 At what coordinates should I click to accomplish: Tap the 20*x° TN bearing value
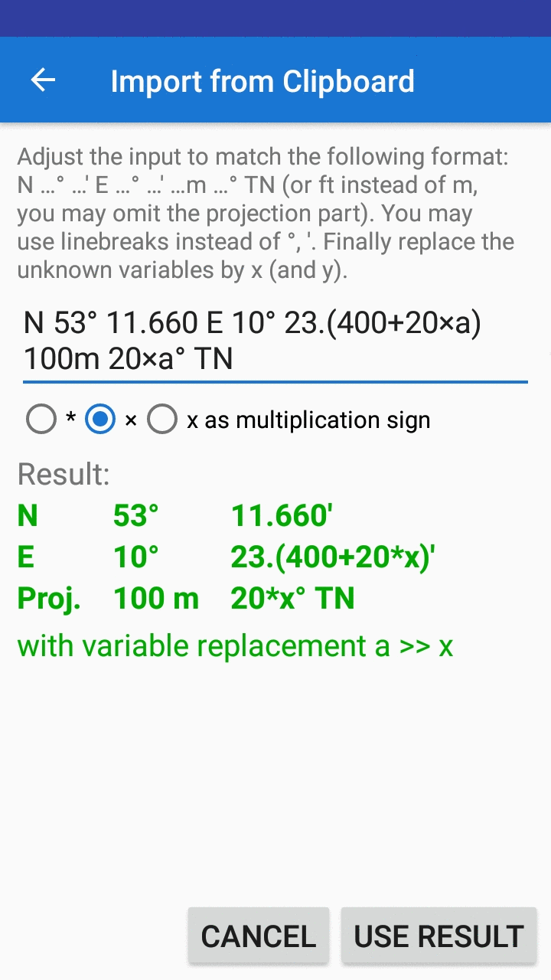point(292,599)
